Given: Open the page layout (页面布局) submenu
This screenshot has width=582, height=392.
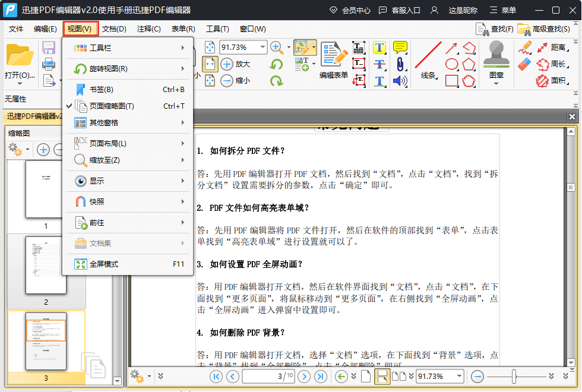Looking at the screenshot, I should click(107, 144).
